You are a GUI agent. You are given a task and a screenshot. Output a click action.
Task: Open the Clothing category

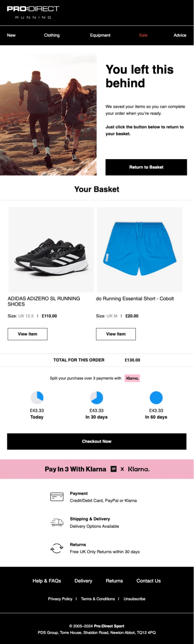click(52, 35)
